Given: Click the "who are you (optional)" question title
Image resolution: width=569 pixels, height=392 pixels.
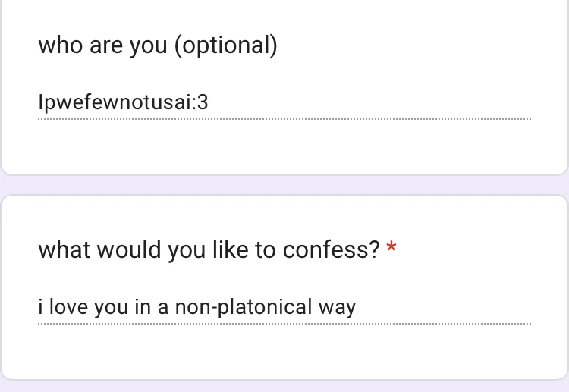Looking at the screenshot, I should pyautogui.click(x=158, y=45).
